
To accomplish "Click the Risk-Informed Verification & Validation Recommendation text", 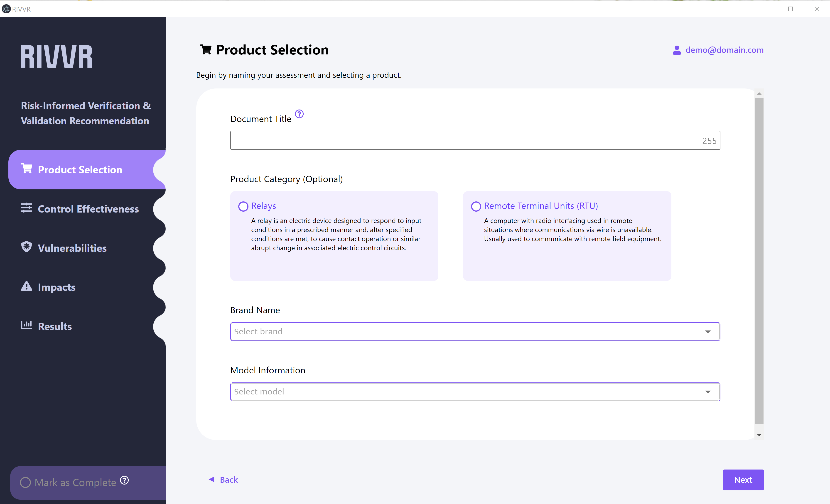I will (x=86, y=113).
